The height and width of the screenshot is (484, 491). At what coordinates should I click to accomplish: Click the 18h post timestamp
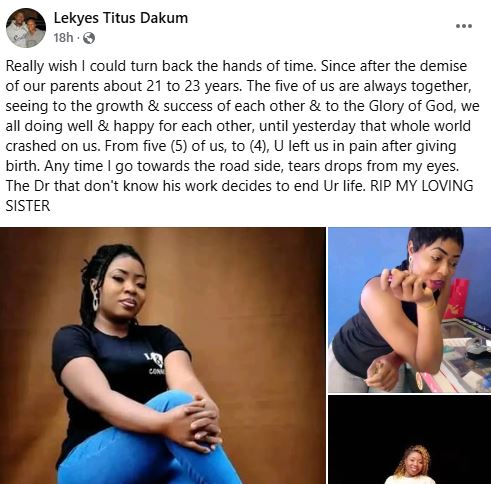point(63,38)
